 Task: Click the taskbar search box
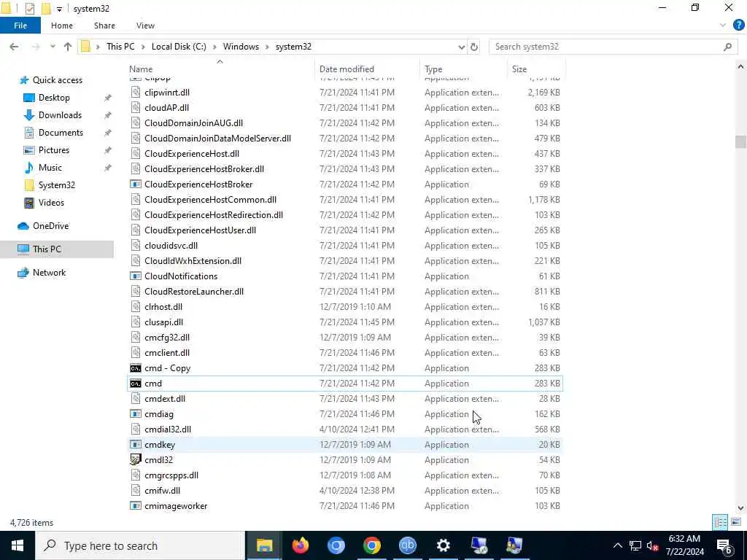[140, 545]
